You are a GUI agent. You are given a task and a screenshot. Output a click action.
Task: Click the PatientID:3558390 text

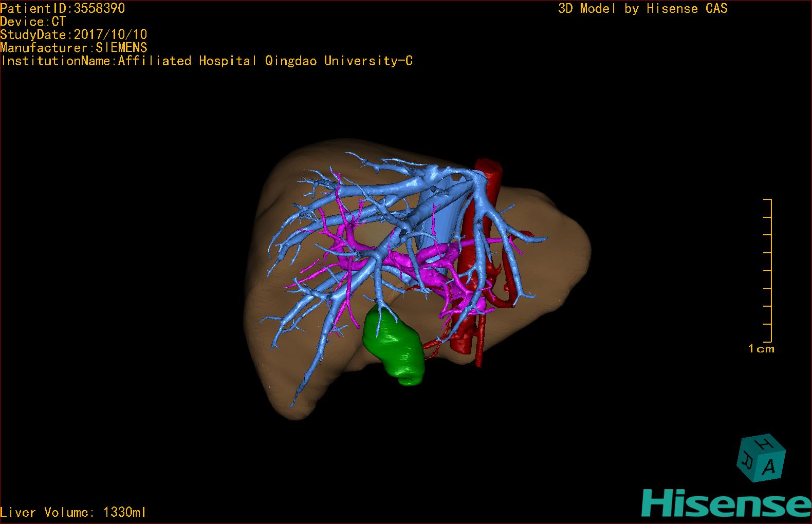62,8
